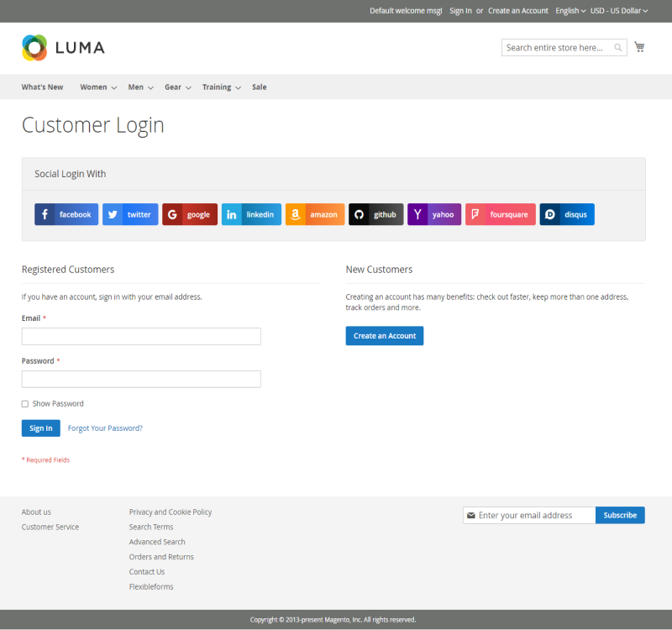Click the LinkedIn social login button
This screenshot has width=672, height=630.
point(251,214)
